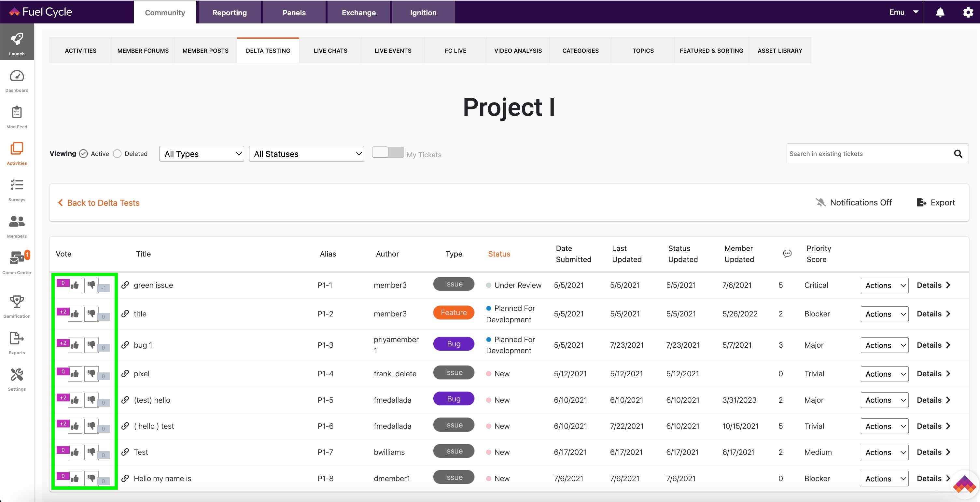The width and height of the screenshot is (980, 502).
Task: Open the CATEGORIES tab
Action: pyautogui.click(x=580, y=50)
